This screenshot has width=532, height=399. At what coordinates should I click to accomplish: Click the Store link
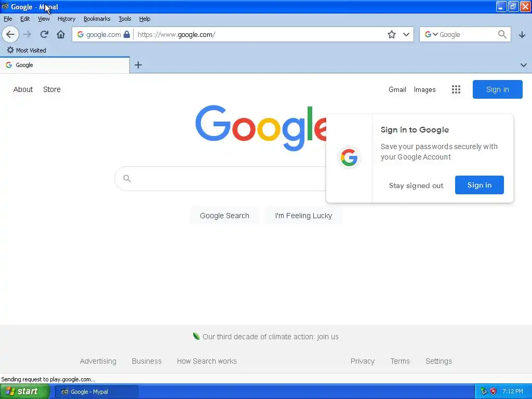pyautogui.click(x=52, y=89)
